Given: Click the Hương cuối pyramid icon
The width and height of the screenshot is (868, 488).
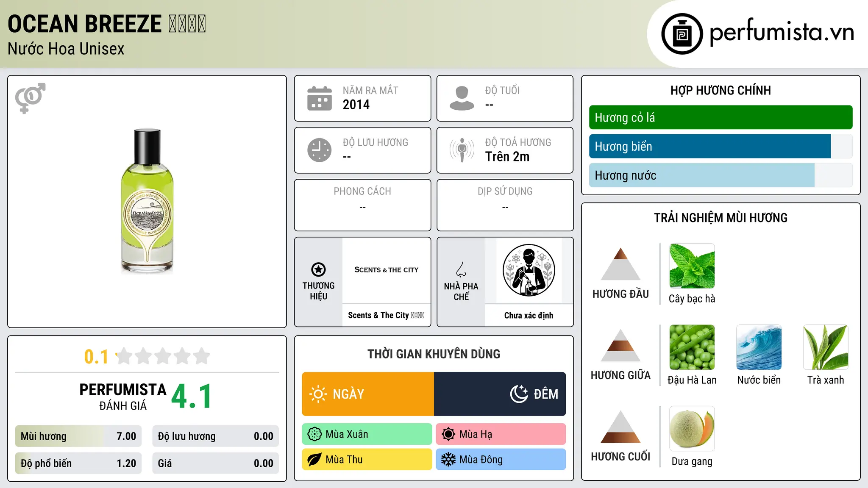Looking at the screenshot, I should (620, 427).
